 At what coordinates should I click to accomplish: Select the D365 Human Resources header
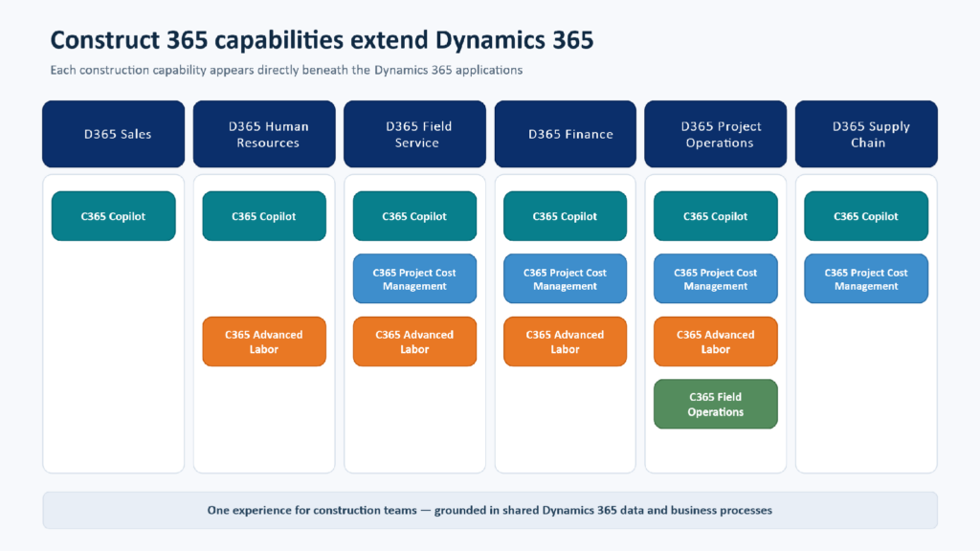point(264,134)
